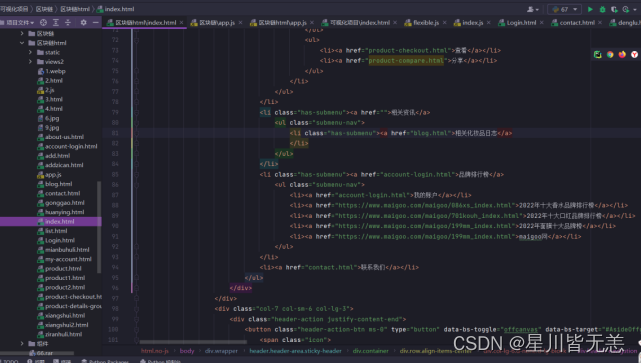Expand the 区块链 folder
This screenshot has width=641, height=363.
coord(22,34)
